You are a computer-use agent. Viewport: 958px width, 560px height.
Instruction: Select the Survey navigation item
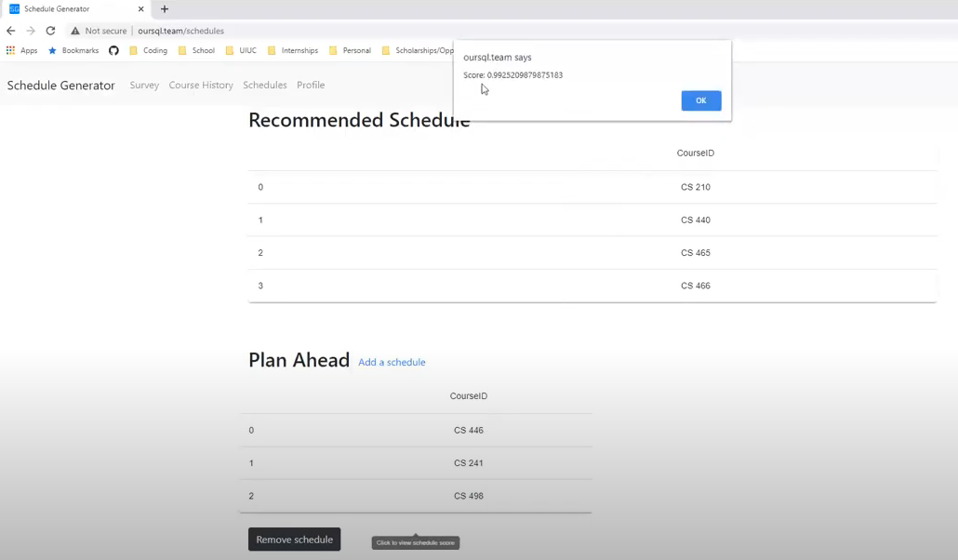pos(144,85)
